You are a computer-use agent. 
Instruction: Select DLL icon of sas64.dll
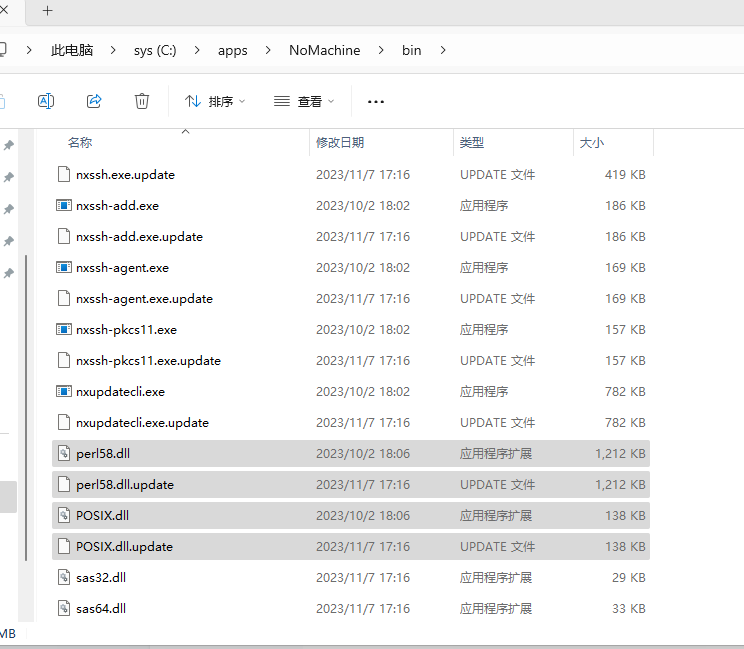64,608
